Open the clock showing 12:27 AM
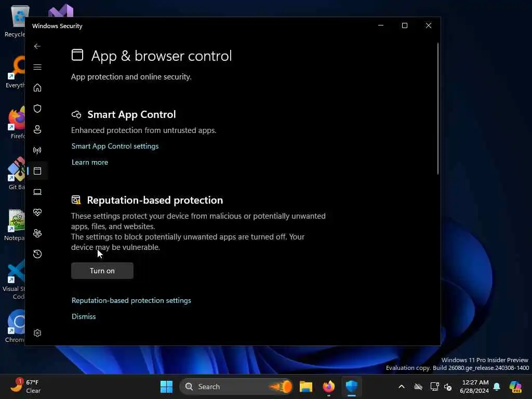The image size is (532, 399). (474, 387)
